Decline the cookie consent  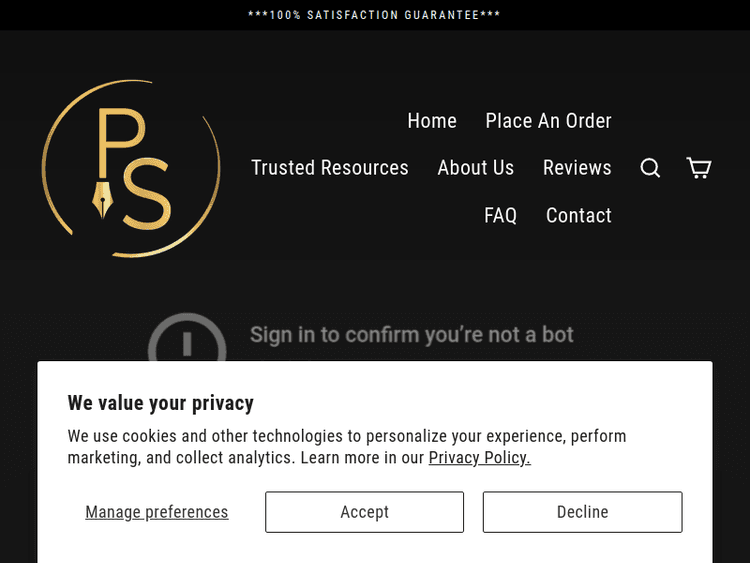coord(582,512)
